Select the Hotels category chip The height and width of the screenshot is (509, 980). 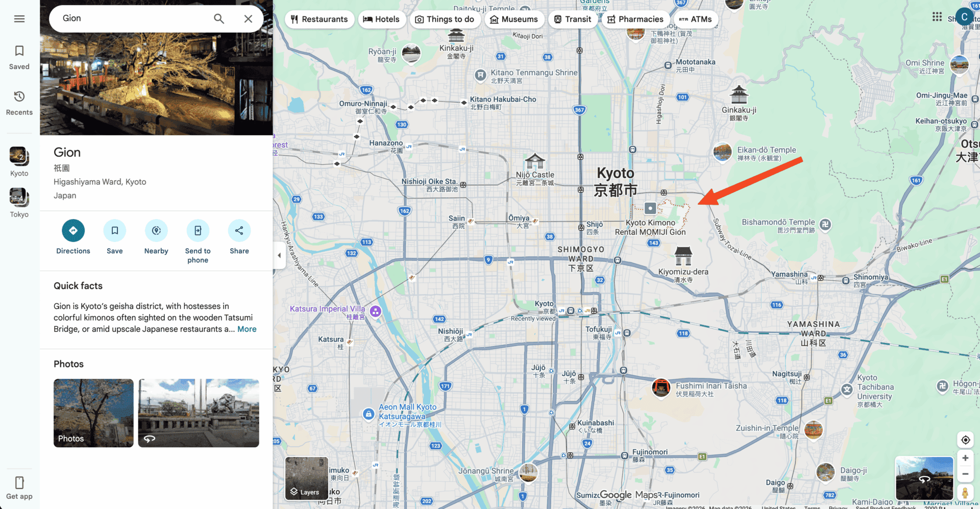[381, 19]
